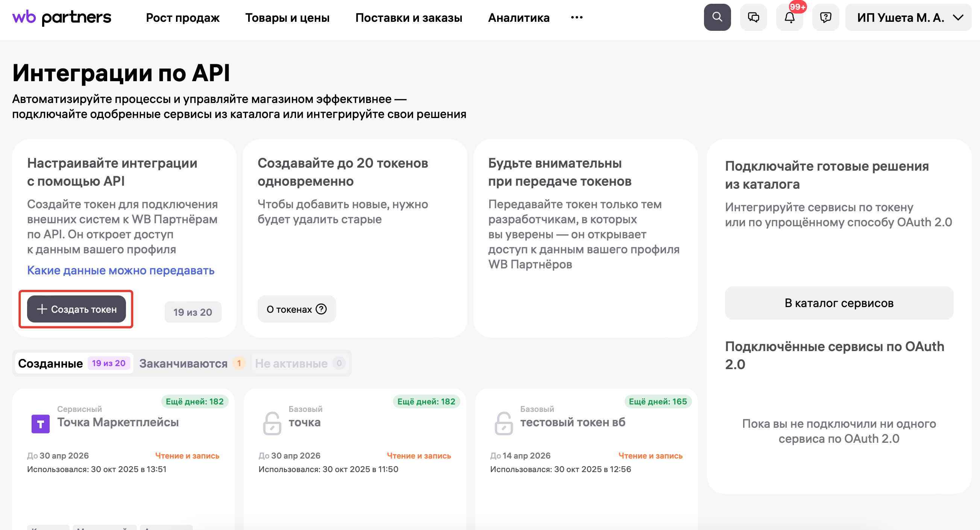Click padlock icon of тестовый токен вб
Image resolution: width=980 pixels, height=530 pixels.
point(503,423)
